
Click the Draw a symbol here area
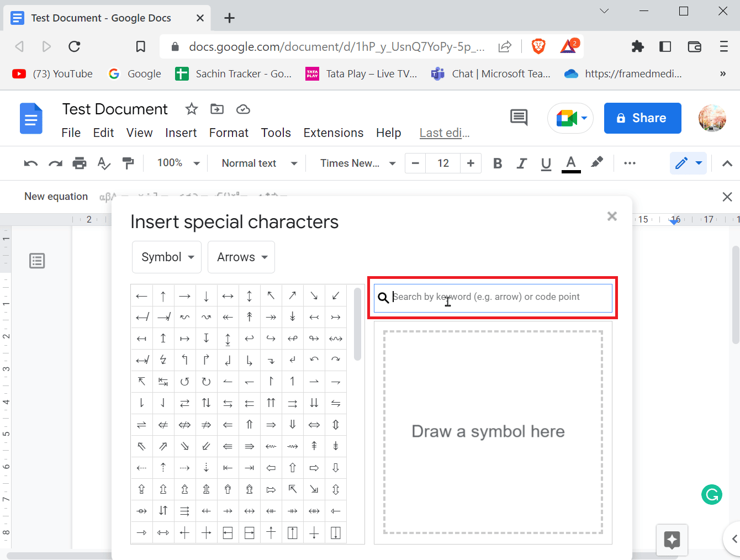coord(493,432)
